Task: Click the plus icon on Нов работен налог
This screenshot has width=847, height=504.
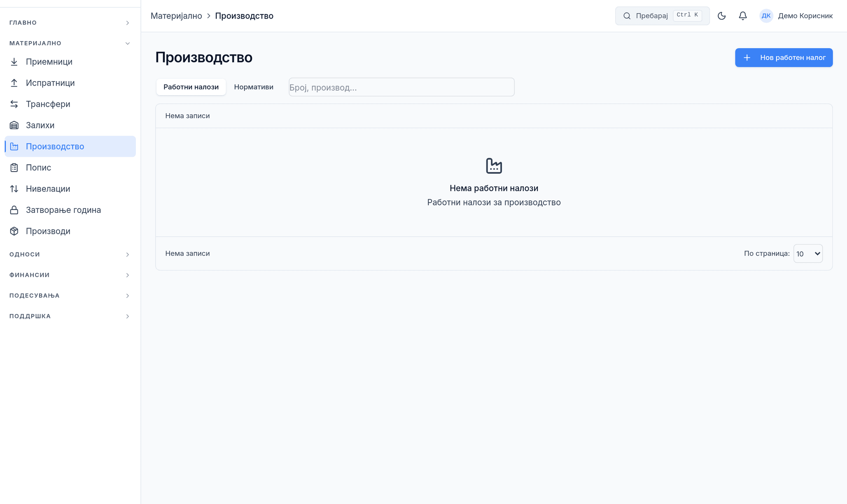Action: coord(747,58)
